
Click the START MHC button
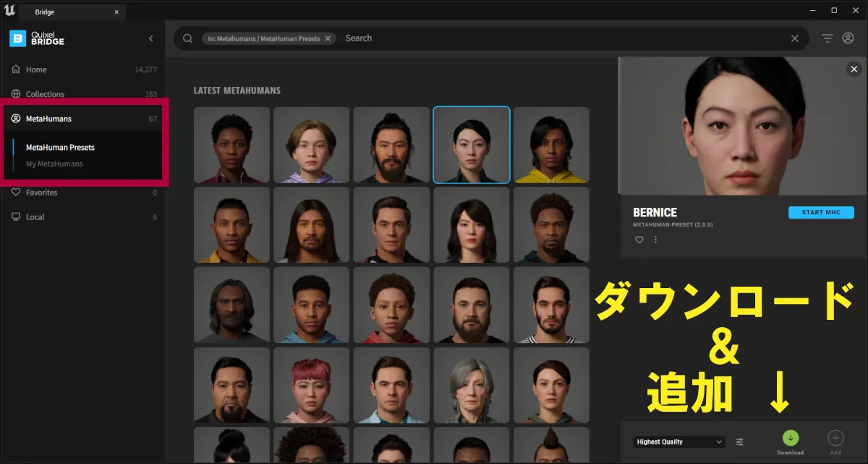[821, 213]
